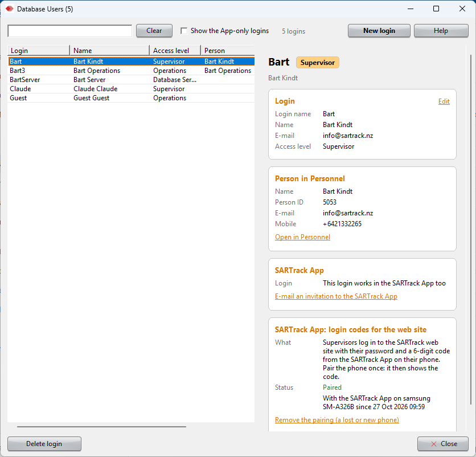Close the window with title bar X
The image size is (476, 457).
coord(462,9)
